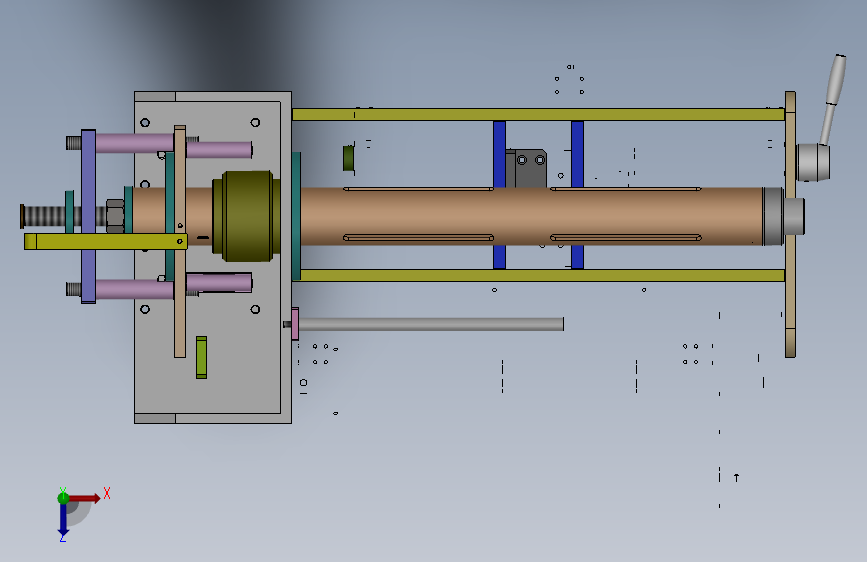
Task: Click the red X axis arrow of the triad
Action: 84,498
